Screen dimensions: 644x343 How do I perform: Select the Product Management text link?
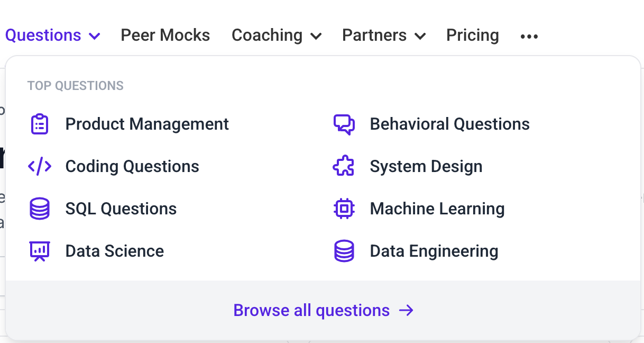(x=147, y=124)
